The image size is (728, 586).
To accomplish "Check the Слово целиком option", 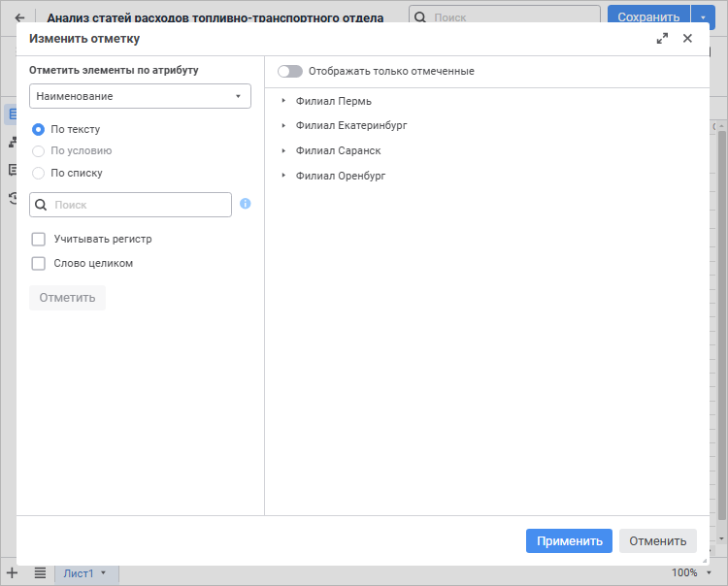I will click(39, 264).
